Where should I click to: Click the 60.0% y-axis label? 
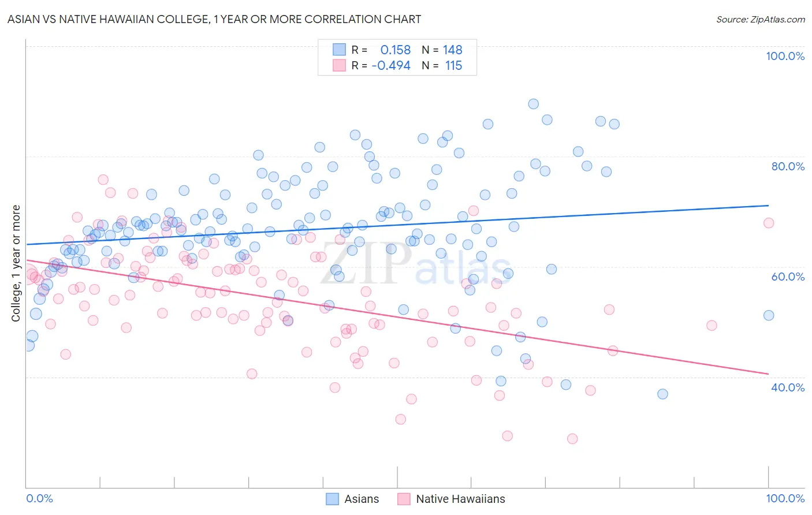click(788, 277)
